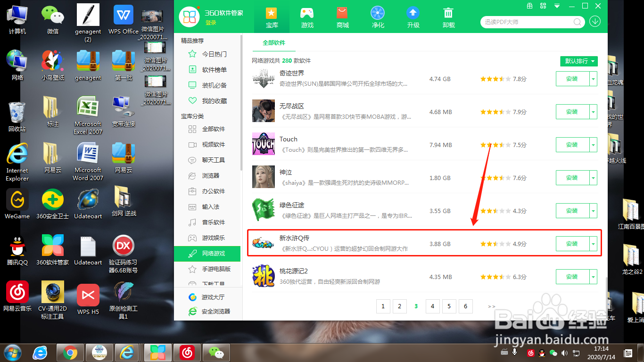The height and width of the screenshot is (362, 644).
Task: Install Touch game
Action: pyautogui.click(x=572, y=145)
